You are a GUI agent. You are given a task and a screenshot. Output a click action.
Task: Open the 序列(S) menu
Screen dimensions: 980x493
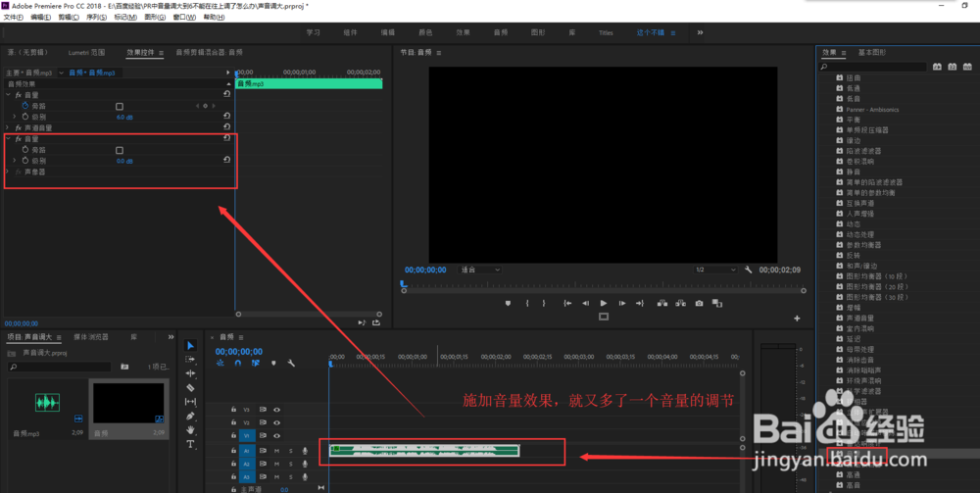click(x=96, y=17)
